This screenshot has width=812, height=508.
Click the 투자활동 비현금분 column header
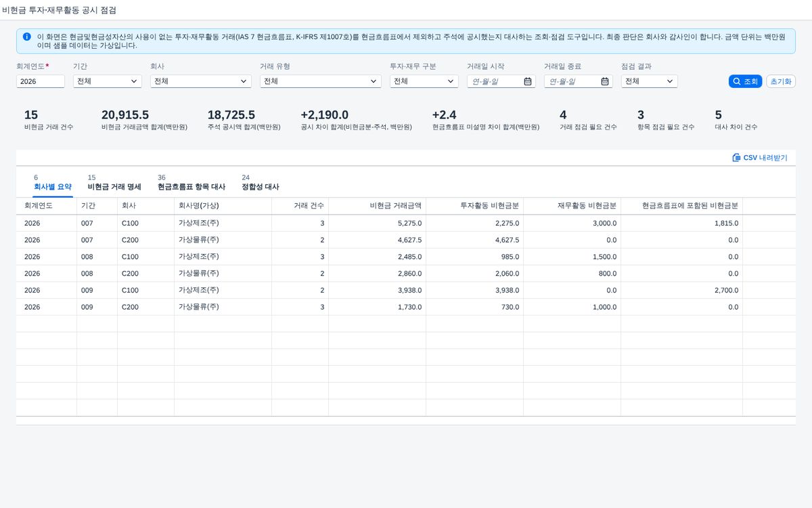475,206
